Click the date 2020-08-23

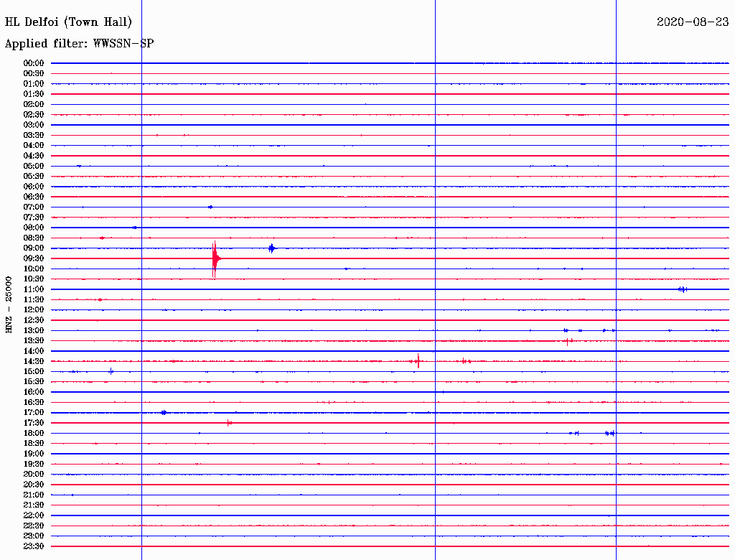693,22
